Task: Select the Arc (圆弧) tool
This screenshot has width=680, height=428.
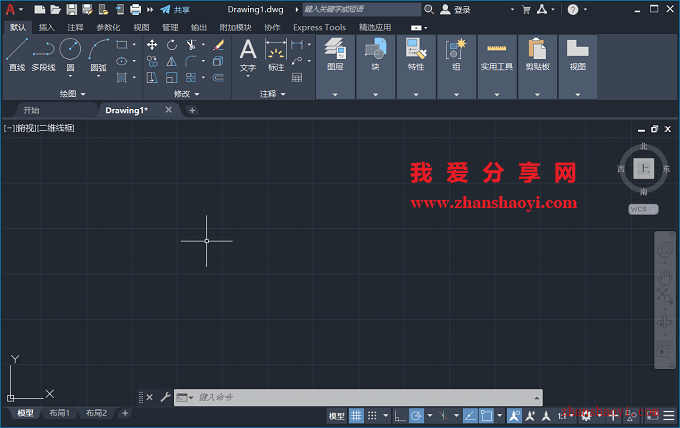Action: [x=98, y=54]
